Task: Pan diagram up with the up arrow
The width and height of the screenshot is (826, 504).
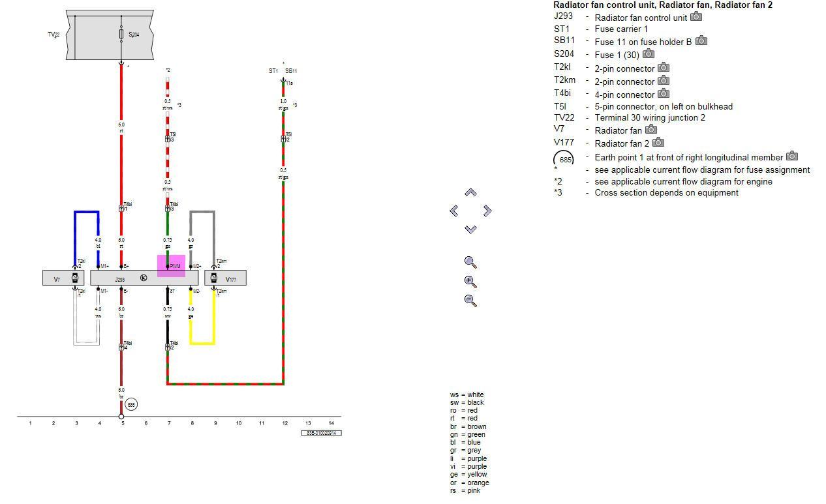Action: pyautogui.click(x=470, y=192)
